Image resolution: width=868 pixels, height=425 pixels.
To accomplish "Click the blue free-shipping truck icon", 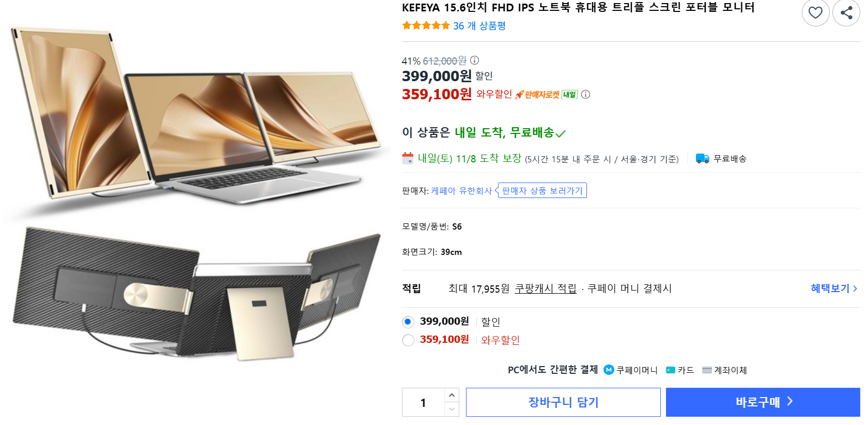I will pyautogui.click(x=702, y=159).
